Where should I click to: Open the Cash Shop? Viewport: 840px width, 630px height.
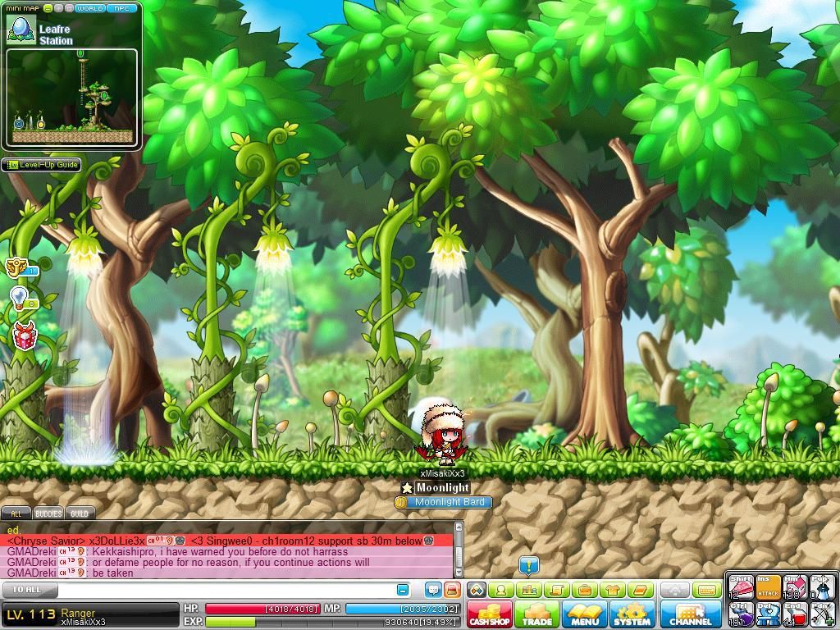click(x=489, y=614)
